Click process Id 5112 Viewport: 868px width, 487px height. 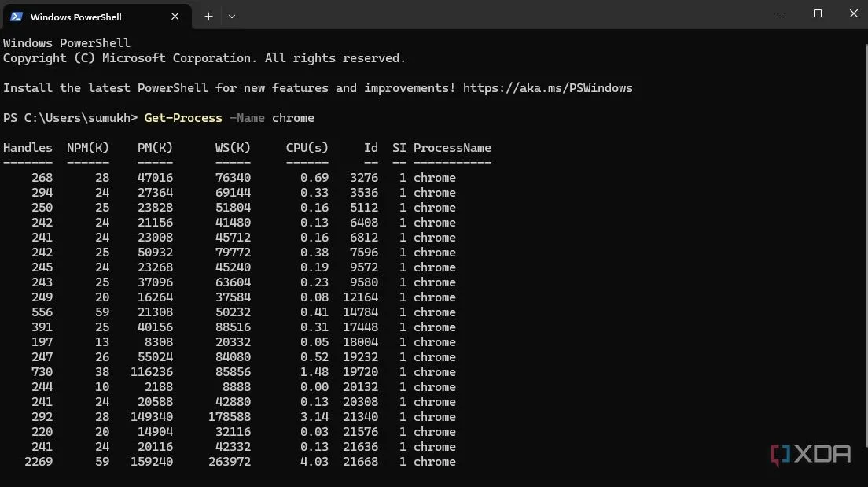coord(364,208)
